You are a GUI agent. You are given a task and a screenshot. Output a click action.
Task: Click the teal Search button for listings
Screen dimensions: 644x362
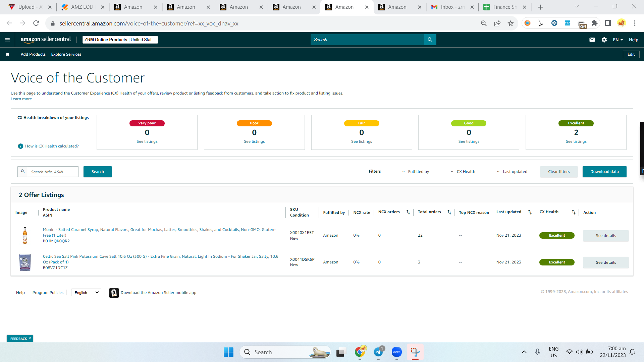coord(98,172)
